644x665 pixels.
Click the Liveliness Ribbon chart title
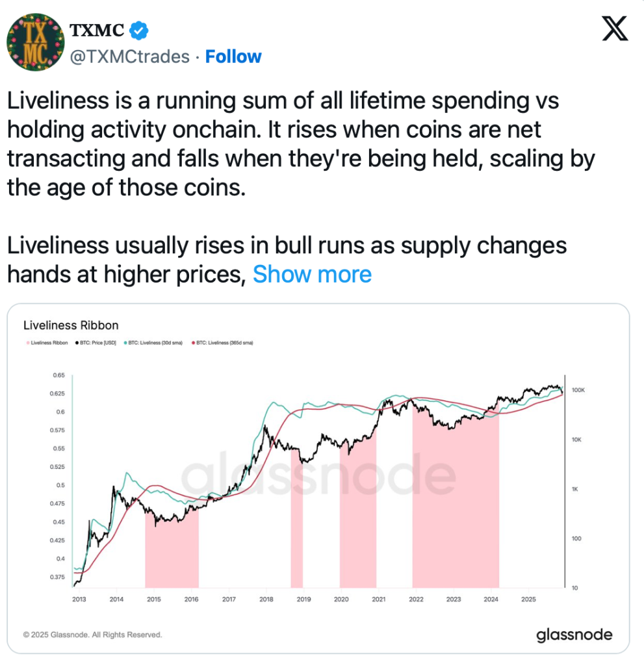coord(71,325)
